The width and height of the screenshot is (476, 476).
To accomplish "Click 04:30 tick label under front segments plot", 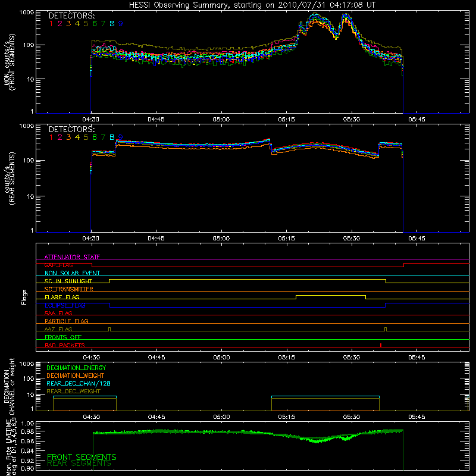I will [x=91, y=120].
